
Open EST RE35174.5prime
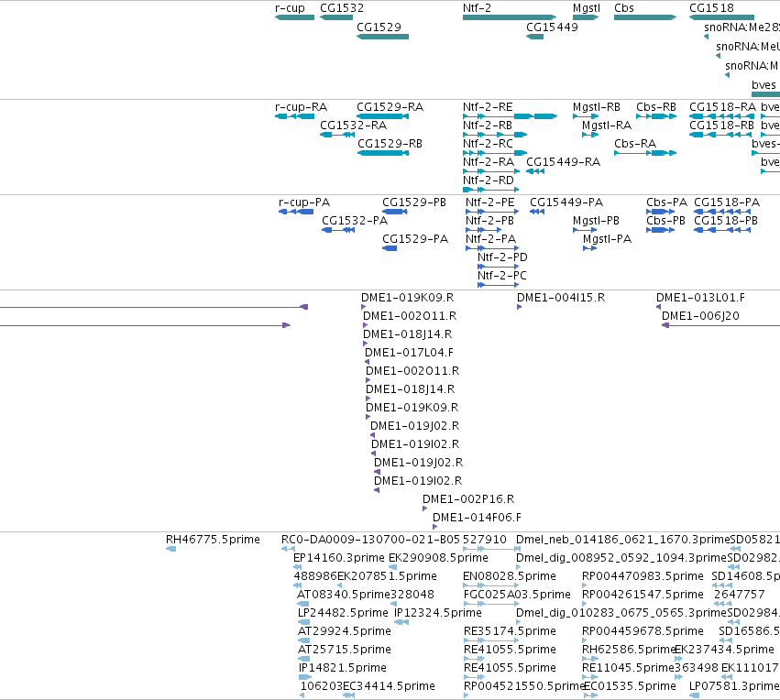(x=510, y=632)
